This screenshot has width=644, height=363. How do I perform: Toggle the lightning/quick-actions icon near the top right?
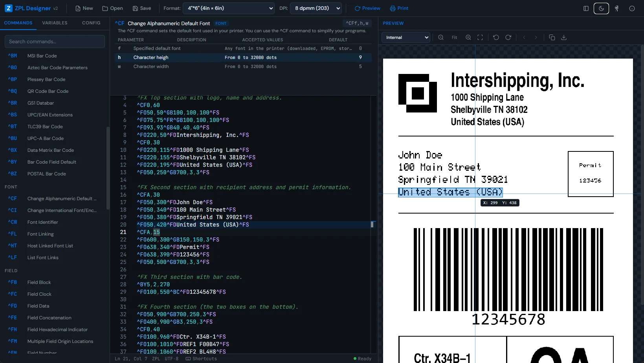[616, 8]
